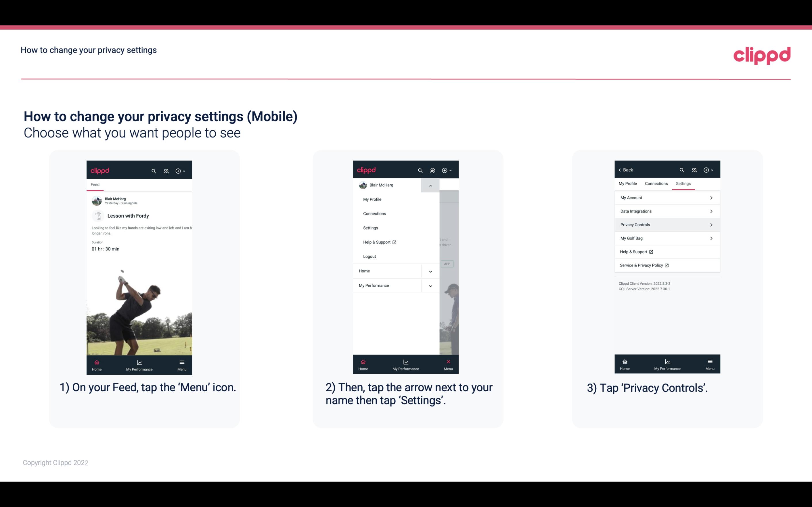This screenshot has height=507, width=812.
Task: Tap the clippd logo in feed screen
Action: tap(100, 170)
